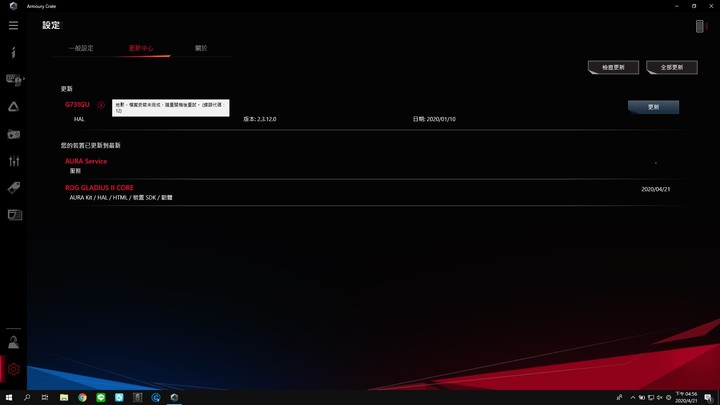The image size is (720, 405).
Task: Select the ROG GLADIUS II CORE entry
Action: (x=99, y=188)
